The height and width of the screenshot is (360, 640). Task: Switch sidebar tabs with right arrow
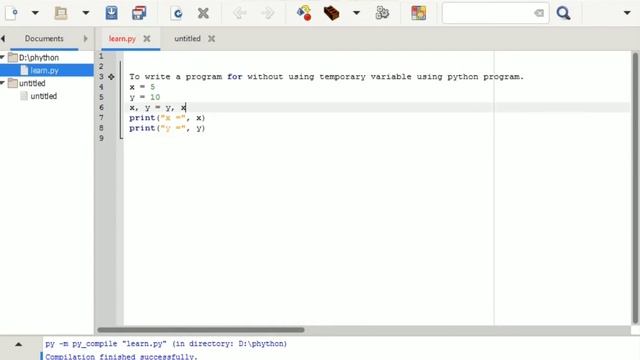85,39
